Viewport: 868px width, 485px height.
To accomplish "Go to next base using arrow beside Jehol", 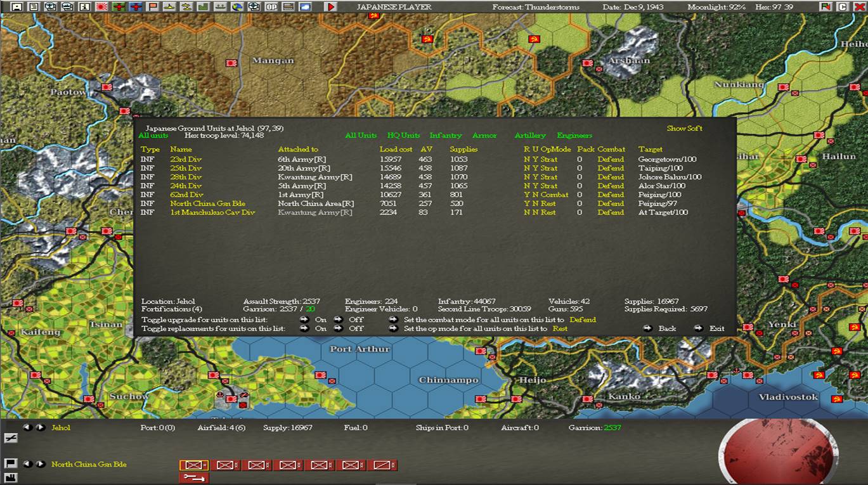I will click(x=41, y=427).
